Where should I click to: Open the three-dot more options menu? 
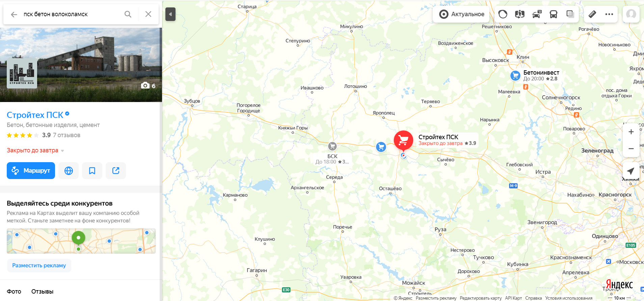[609, 14]
